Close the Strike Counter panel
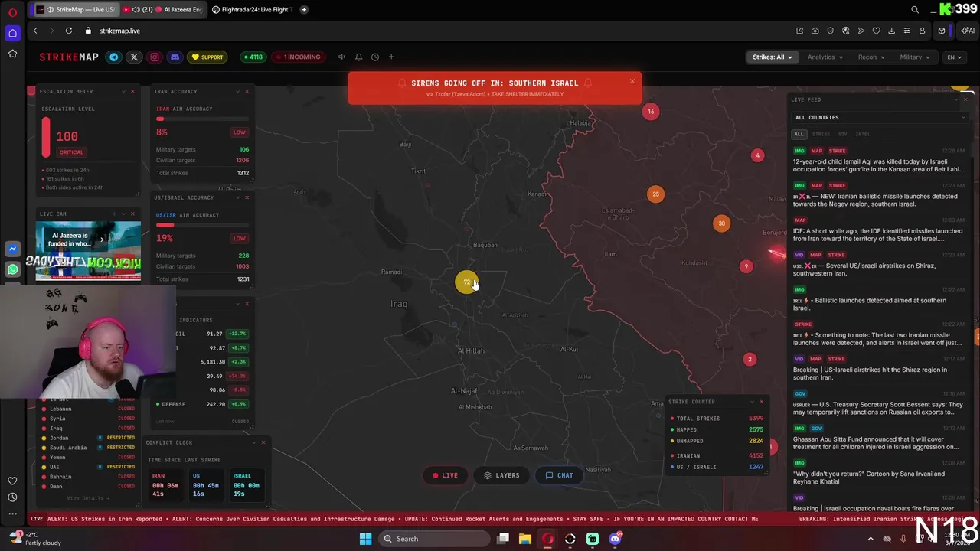This screenshot has height=551, width=980. pos(761,401)
